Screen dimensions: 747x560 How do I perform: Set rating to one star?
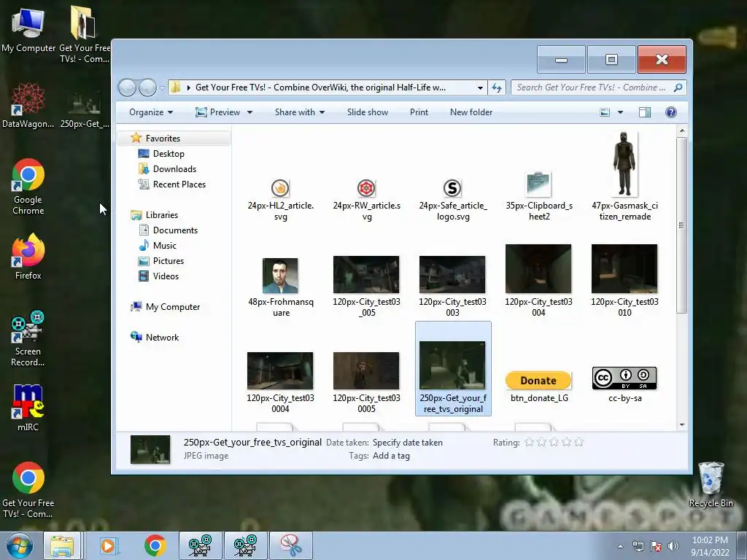point(529,443)
